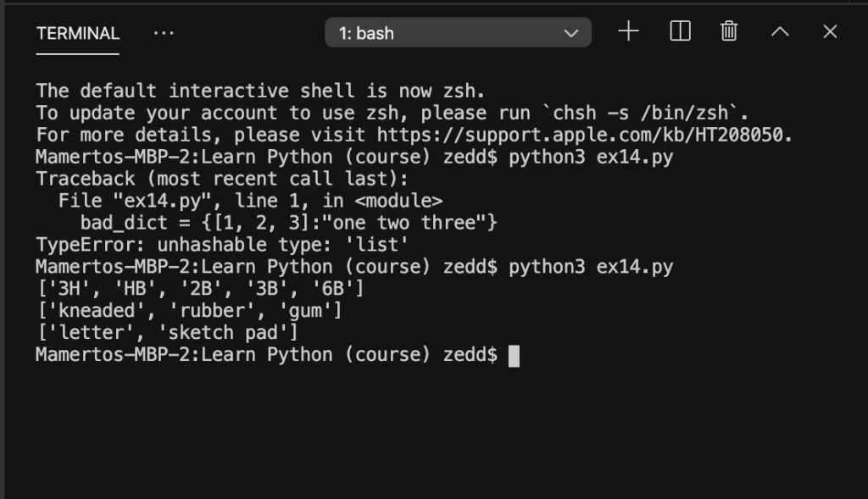
Task: Open the ellipsis more actions menu
Action: [164, 33]
